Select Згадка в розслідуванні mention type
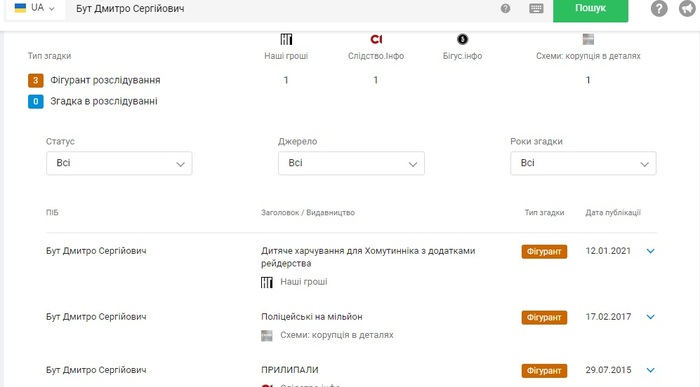The width and height of the screenshot is (700, 387). pyautogui.click(x=104, y=101)
